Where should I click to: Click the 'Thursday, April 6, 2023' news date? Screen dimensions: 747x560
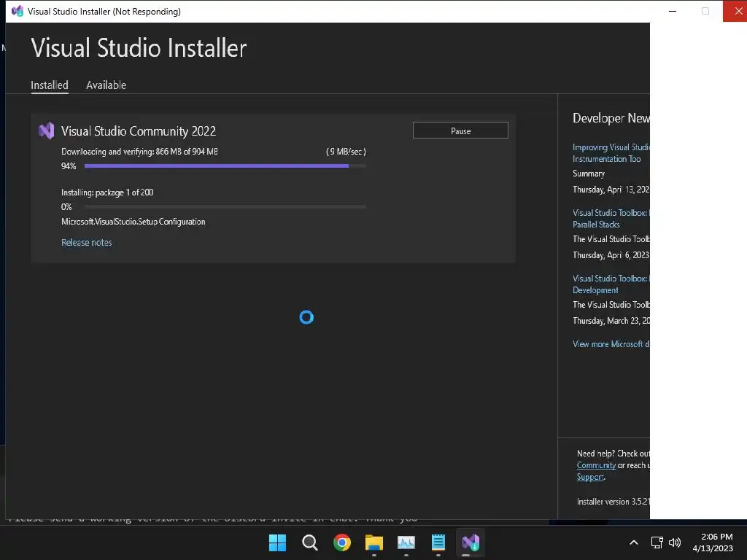click(x=611, y=255)
